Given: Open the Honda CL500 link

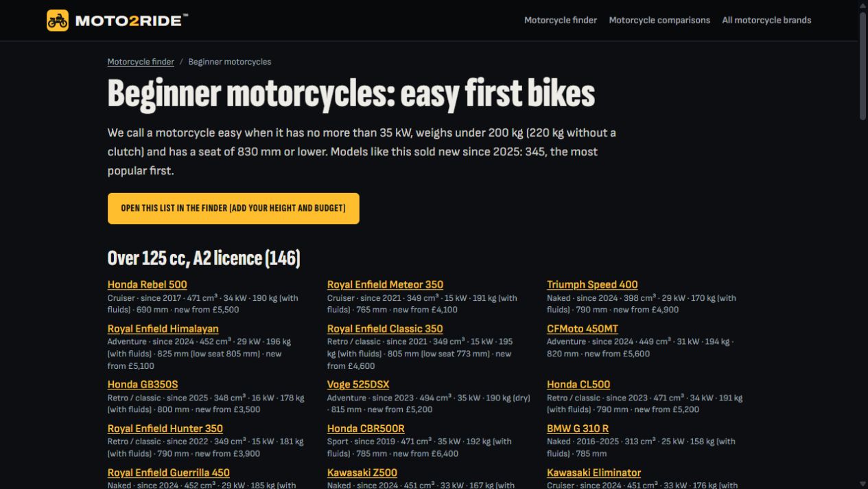Looking at the screenshot, I should coord(578,385).
